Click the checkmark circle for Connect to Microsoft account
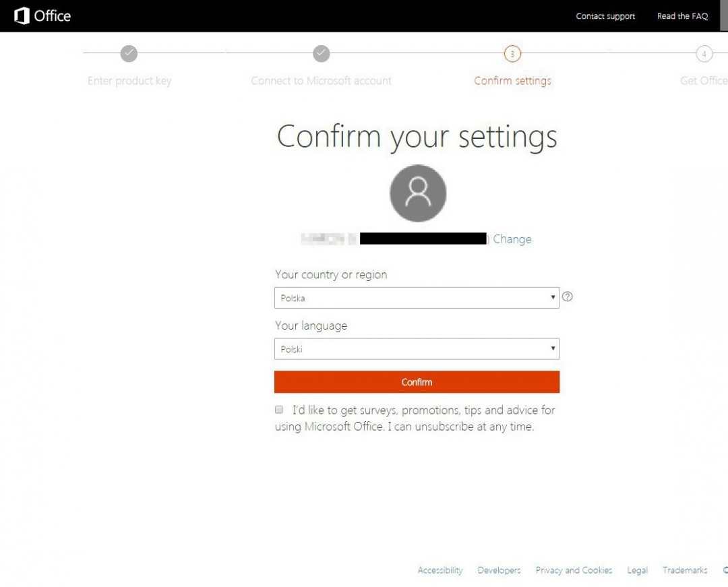The image size is (728, 587). pyautogui.click(x=322, y=54)
